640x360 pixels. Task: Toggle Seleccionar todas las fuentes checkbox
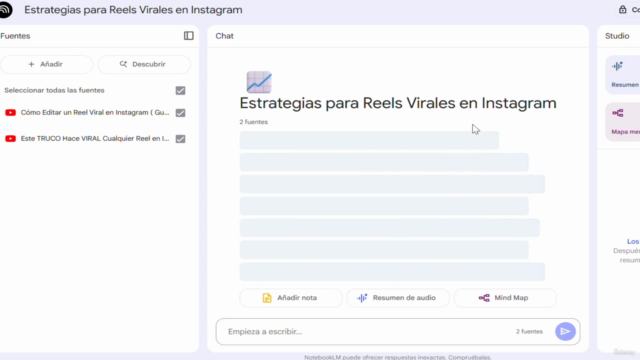click(x=180, y=91)
